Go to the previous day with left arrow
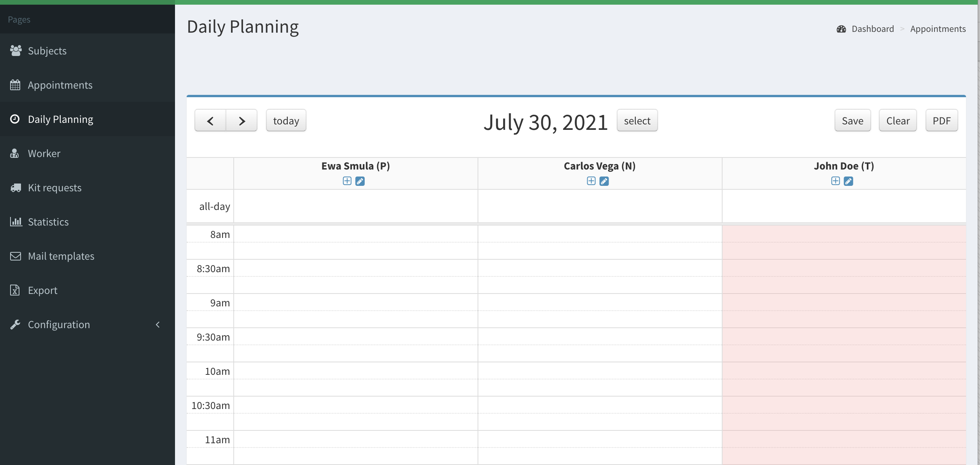980x465 pixels. [x=210, y=121]
